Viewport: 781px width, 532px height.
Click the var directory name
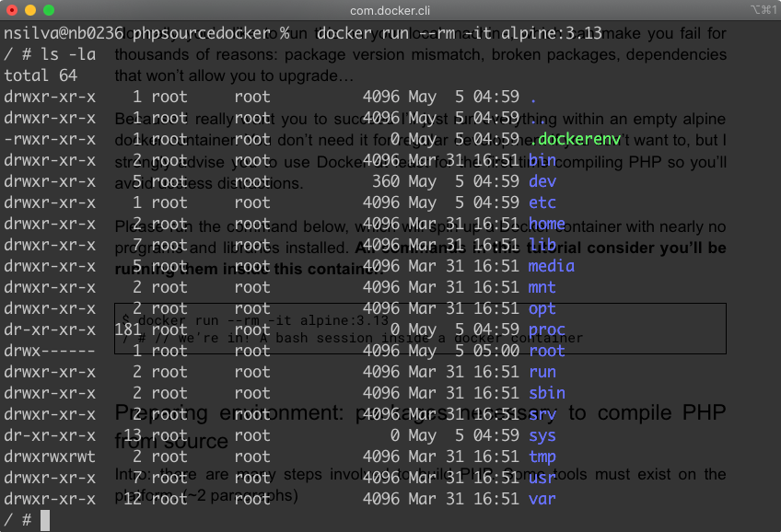tap(542, 499)
